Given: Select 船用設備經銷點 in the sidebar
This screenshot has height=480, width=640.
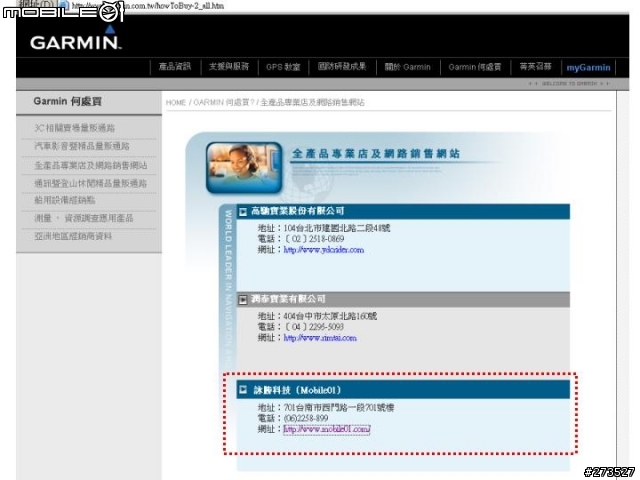Looking at the screenshot, I should point(65,200).
